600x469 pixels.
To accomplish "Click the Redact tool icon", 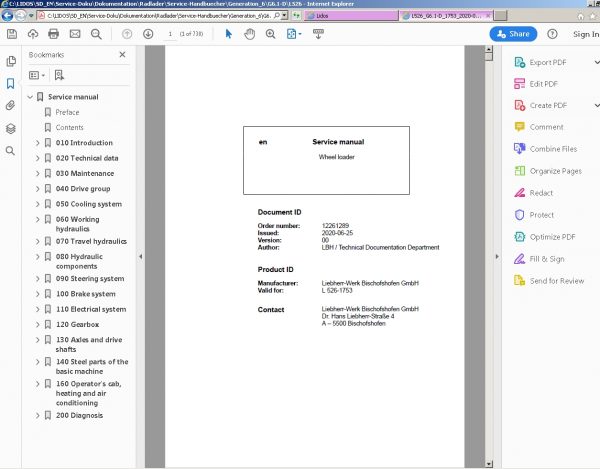I will 520,193.
